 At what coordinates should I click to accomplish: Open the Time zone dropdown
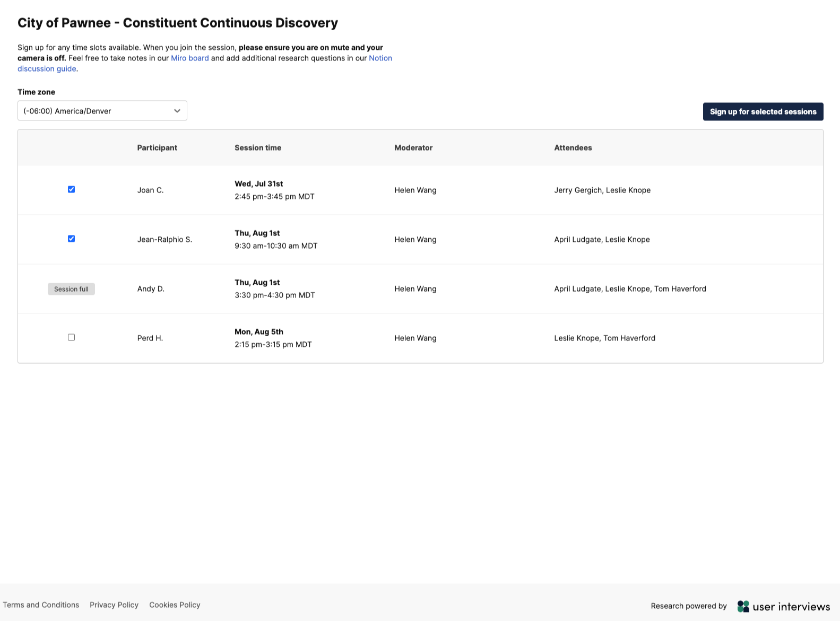coord(102,111)
